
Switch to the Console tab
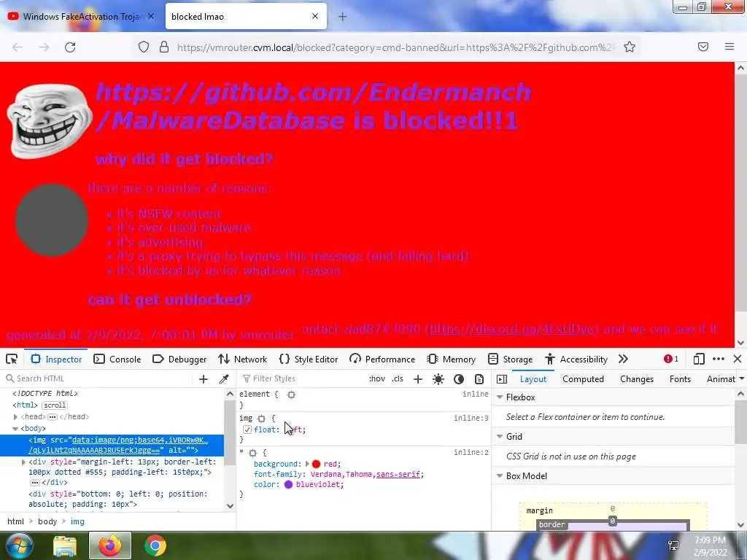pos(117,359)
